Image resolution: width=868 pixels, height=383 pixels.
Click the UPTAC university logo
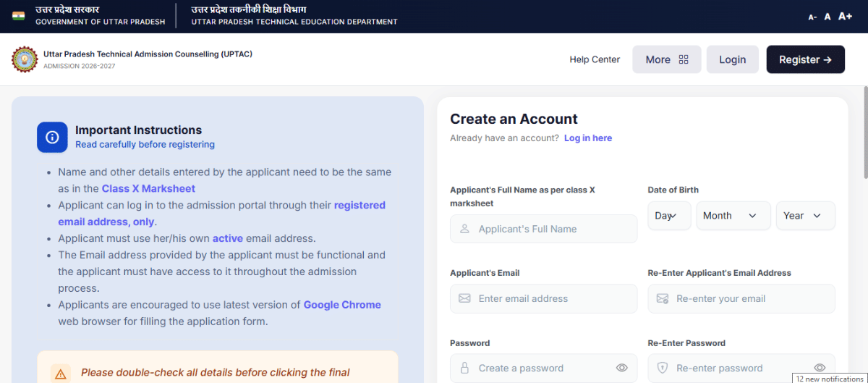(x=25, y=59)
